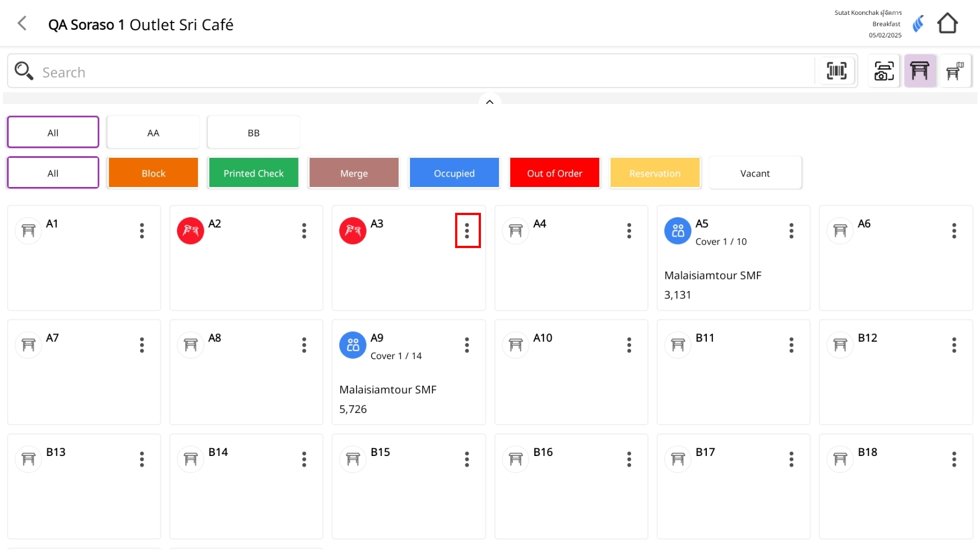Click the camera scan QR icon

(884, 71)
